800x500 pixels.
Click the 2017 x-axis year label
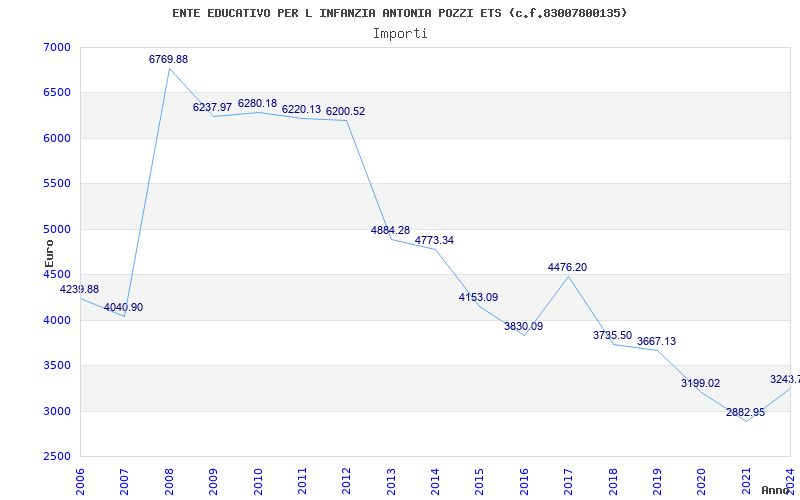tap(568, 481)
